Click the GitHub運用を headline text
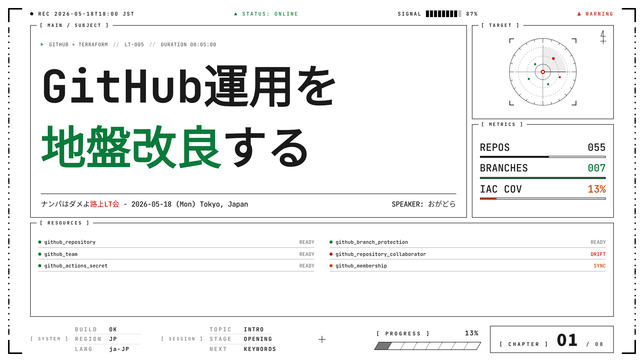 pyautogui.click(x=189, y=86)
